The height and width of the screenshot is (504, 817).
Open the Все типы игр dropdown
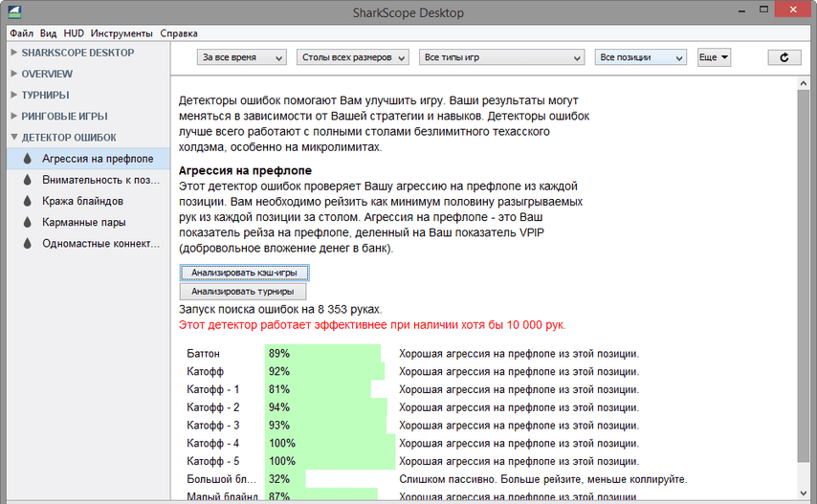pyautogui.click(x=501, y=57)
